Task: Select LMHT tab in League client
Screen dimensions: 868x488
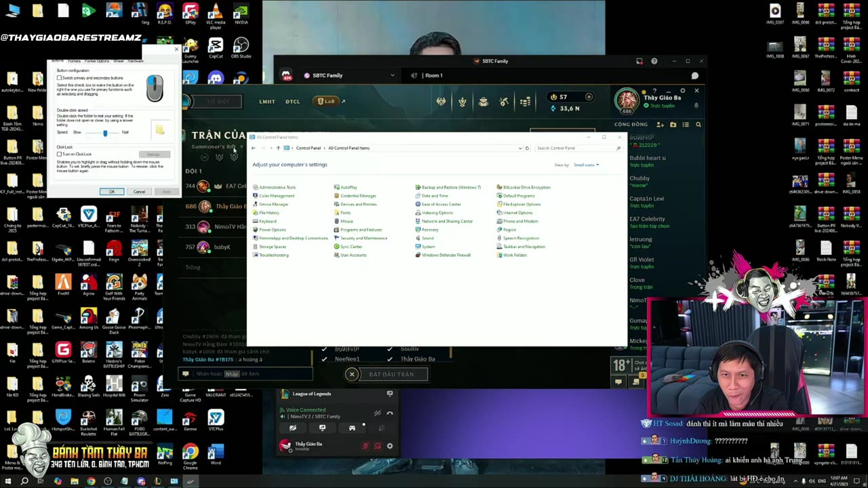Action: (267, 102)
